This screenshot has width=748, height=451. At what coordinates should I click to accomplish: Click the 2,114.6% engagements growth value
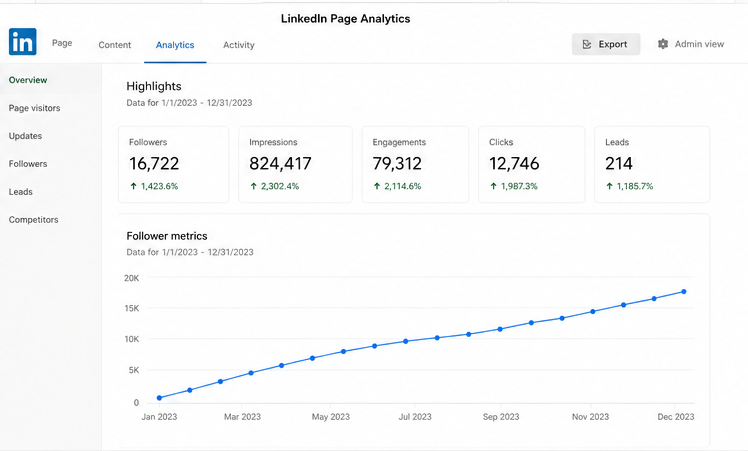403,186
